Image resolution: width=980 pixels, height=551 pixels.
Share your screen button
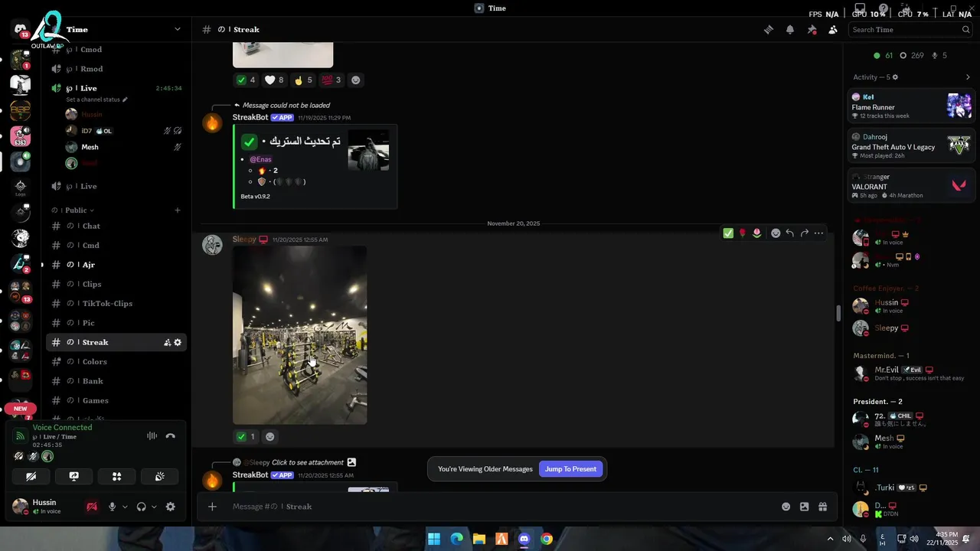pos(73,476)
